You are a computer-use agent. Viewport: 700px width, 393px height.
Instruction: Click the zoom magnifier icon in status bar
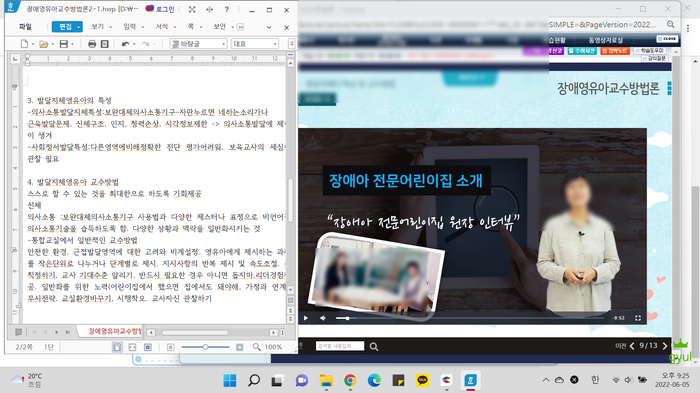(257, 347)
